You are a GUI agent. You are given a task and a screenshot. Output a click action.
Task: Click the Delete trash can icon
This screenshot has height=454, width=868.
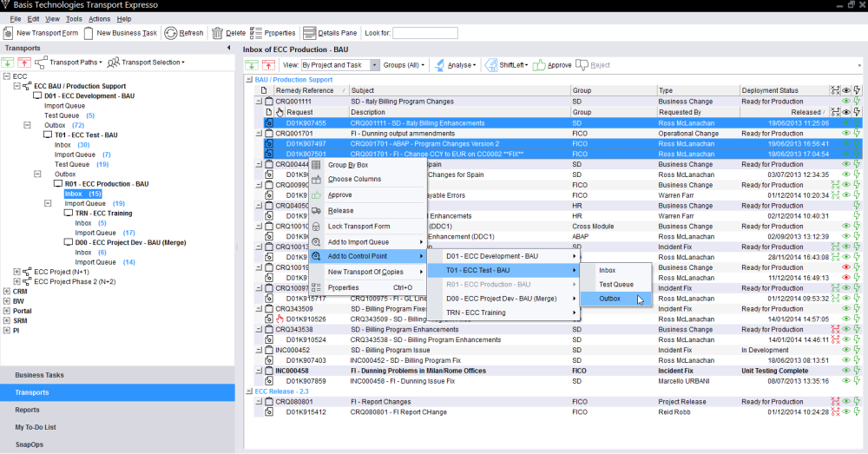point(216,33)
